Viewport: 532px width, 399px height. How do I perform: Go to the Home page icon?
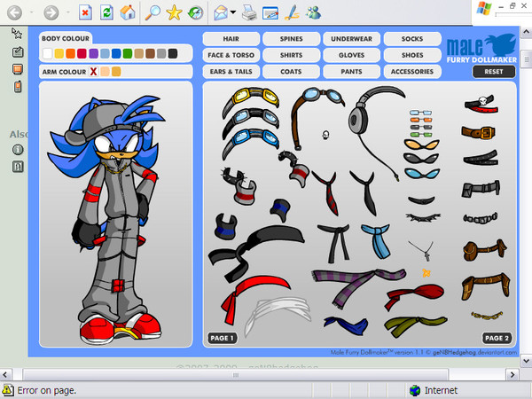tap(128, 13)
